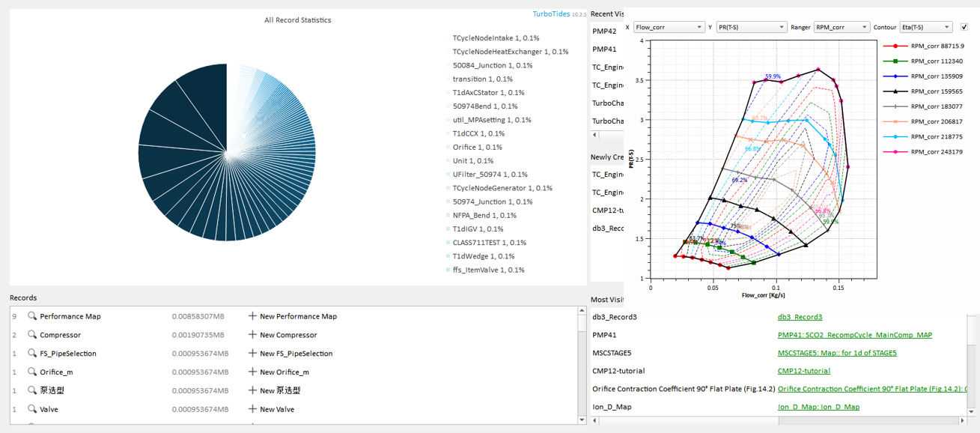Screen dimensions: 980x433
Task: Click the search magnifier next to Valve
Action: [x=31, y=409]
